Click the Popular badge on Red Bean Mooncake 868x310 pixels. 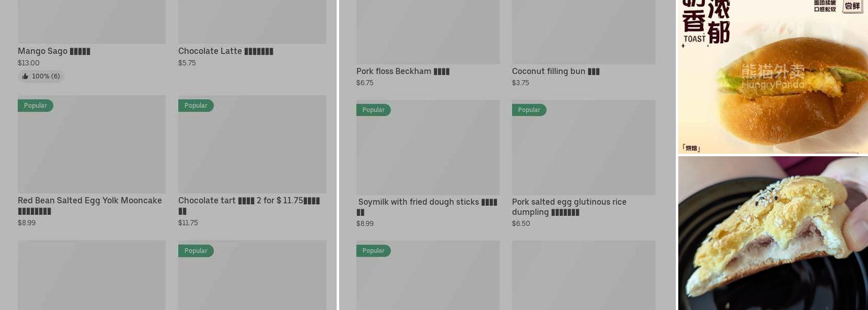coord(35,105)
